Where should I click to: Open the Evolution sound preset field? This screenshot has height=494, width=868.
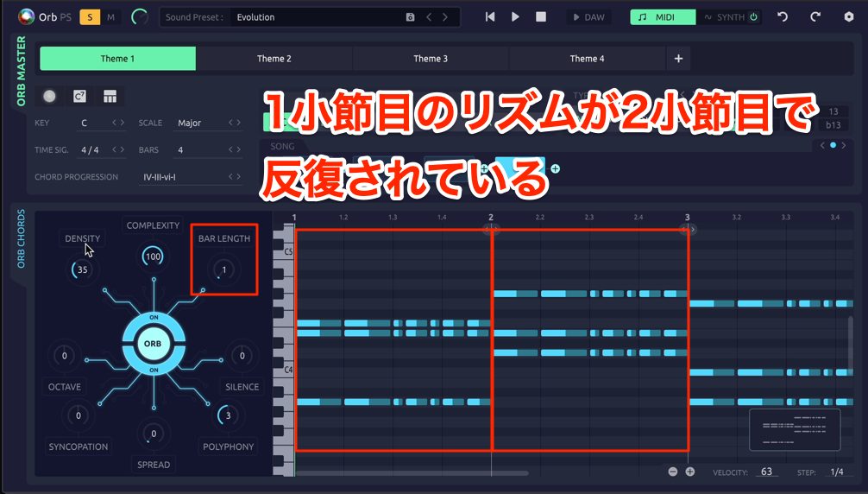pyautogui.click(x=317, y=17)
